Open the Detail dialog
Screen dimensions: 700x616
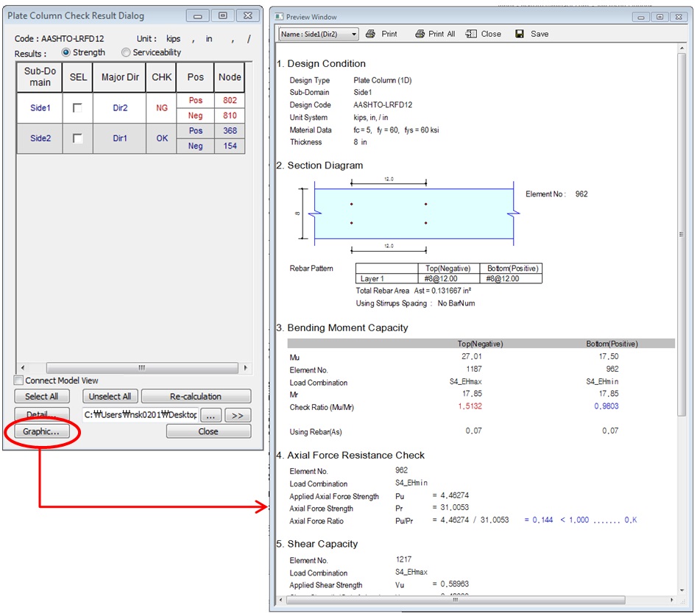click(40, 414)
